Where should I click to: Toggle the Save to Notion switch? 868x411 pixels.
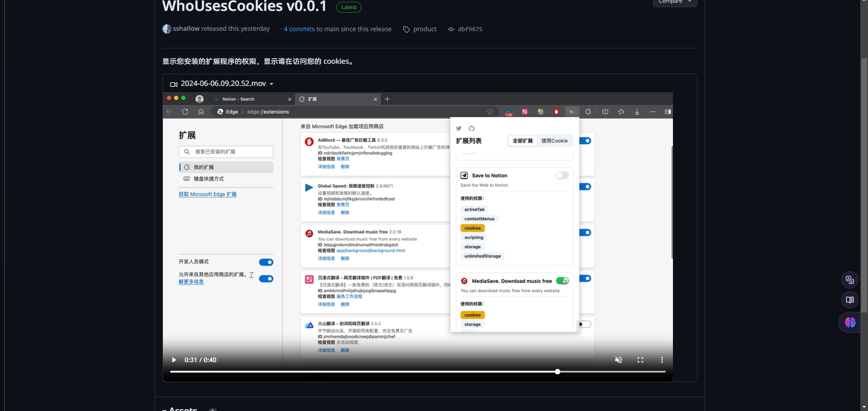pos(562,175)
